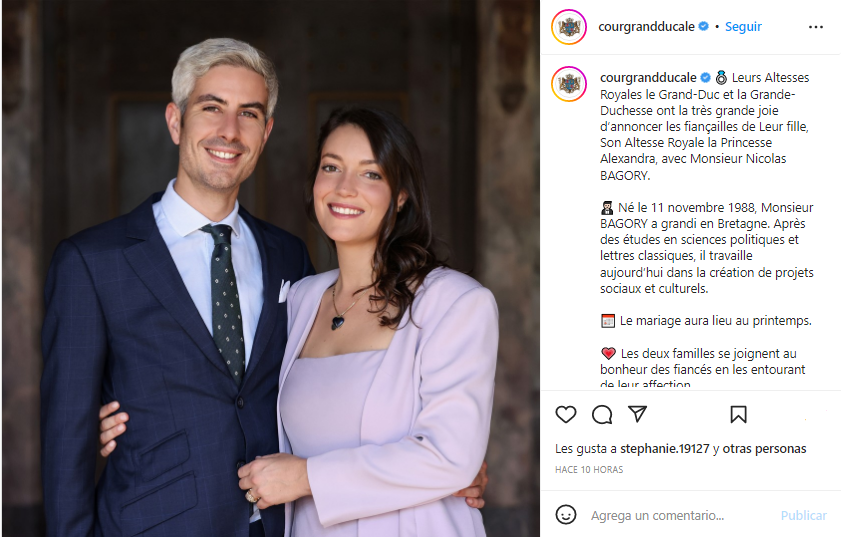Click the red heart emoji in caption

pos(608,354)
